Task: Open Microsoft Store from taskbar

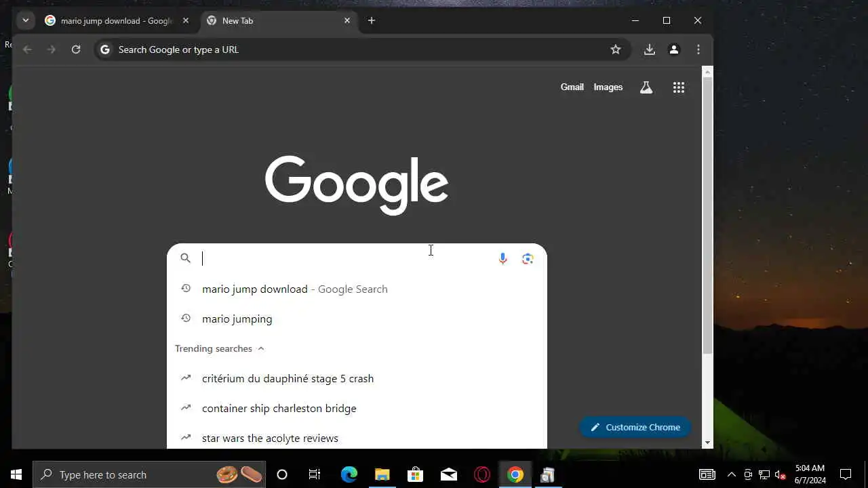Action: [x=415, y=474]
